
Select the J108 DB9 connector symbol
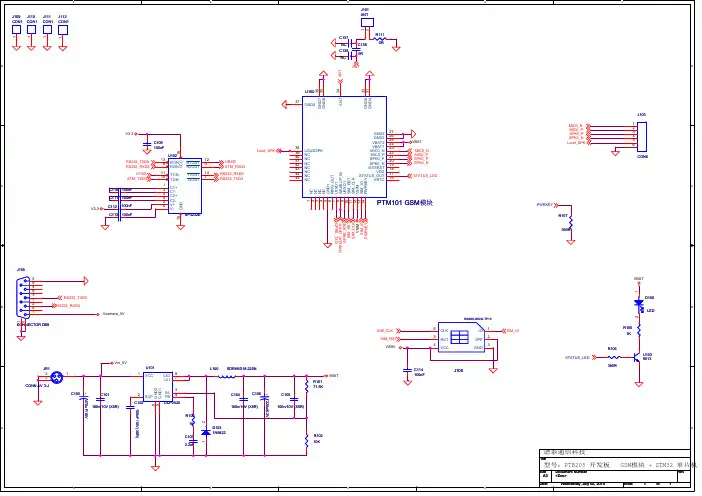coord(22,297)
